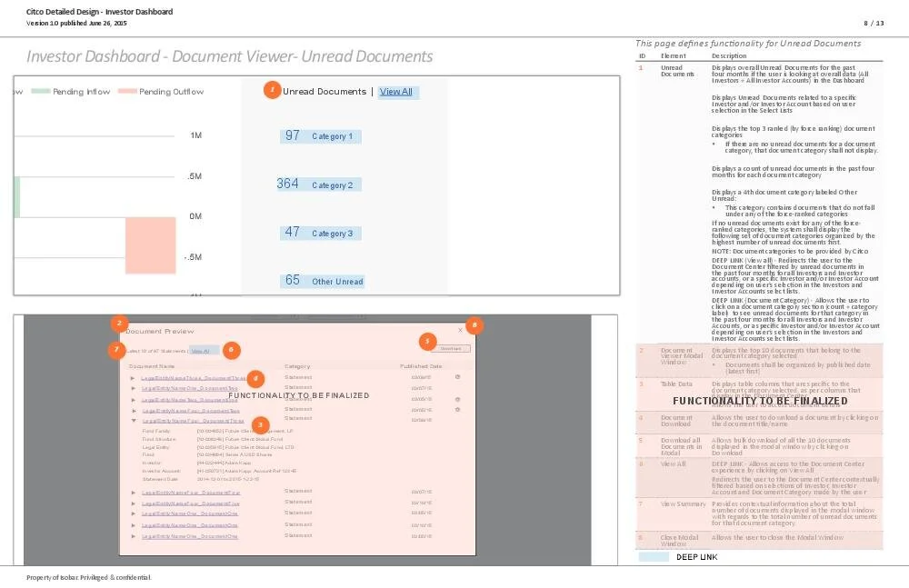Image resolution: width=909 pixels, height=588 pixels.
Task: Open the LegalEntityNameFour_DocumentThree document link
Action: 193,421
